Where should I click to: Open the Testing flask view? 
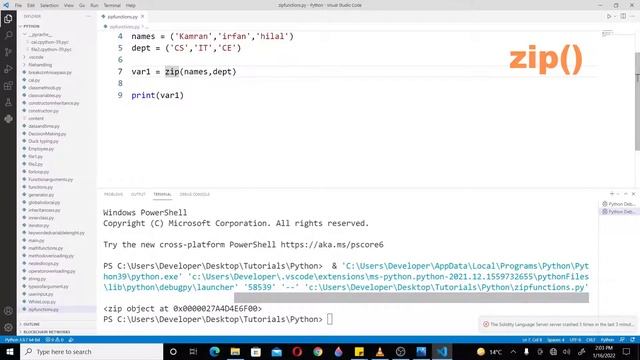pos(8,102)
